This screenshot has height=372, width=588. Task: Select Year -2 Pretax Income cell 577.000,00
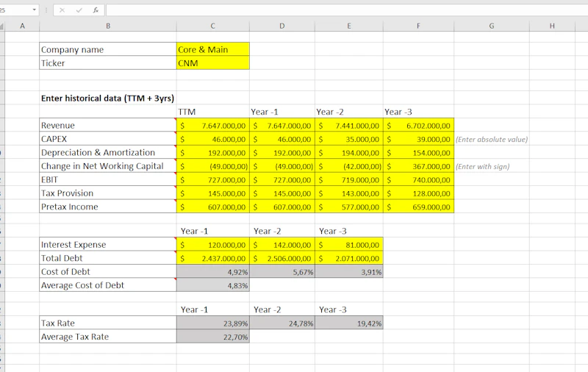pyautogui.click(x=348, y=207)
